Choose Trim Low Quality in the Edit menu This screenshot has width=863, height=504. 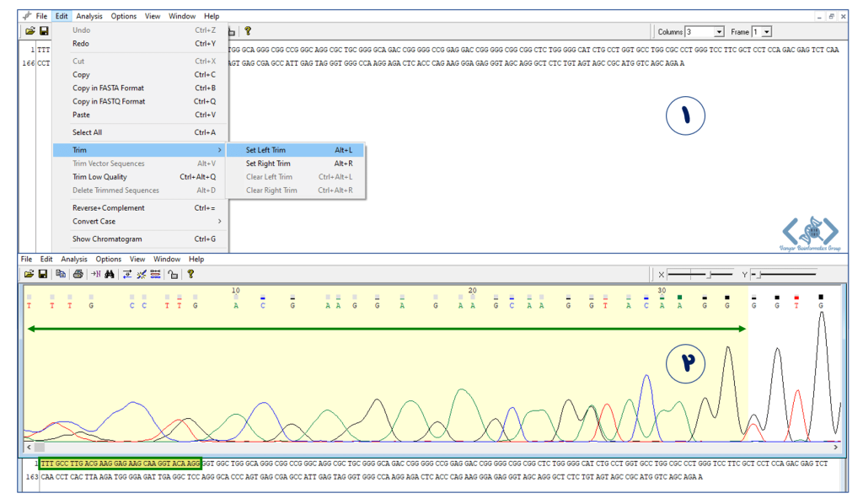pos(140,177)
